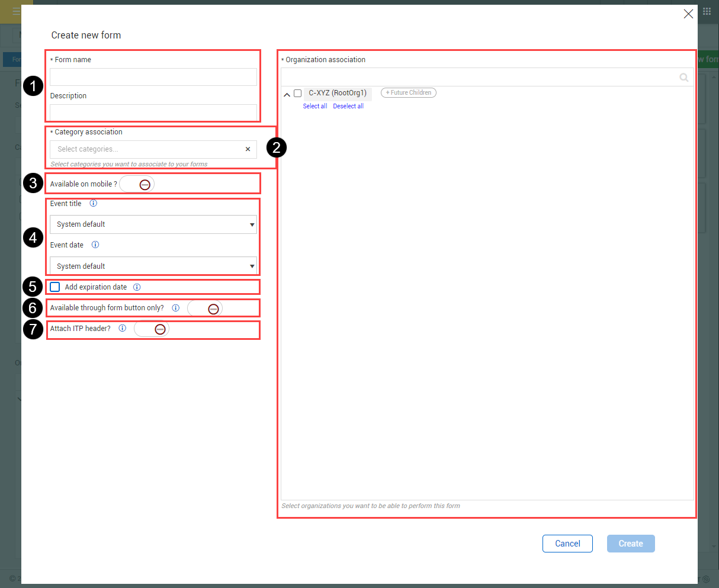
Task: Open the Event title dropdown
Action: pyautogui.click(x=153, y=224)
